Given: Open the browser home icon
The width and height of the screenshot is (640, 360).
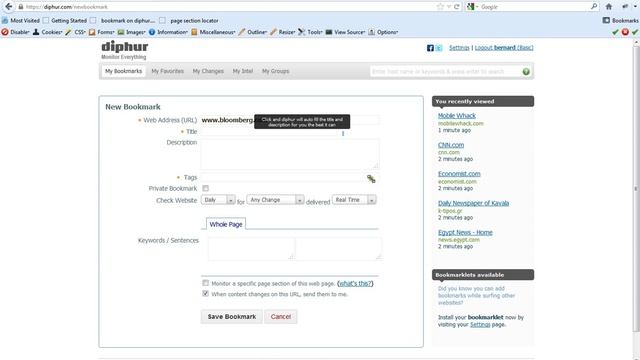Looking at the screenshot, I should pos(609,7).
